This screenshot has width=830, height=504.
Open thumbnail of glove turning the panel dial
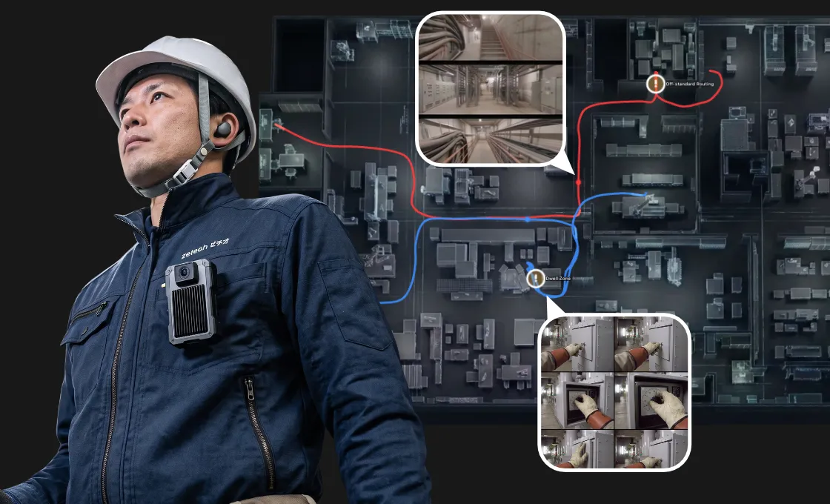click(651, 400)
